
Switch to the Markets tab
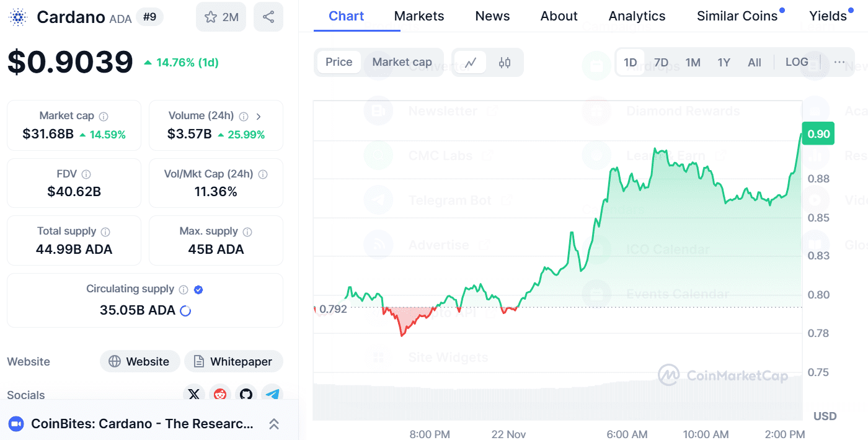pyautogui.click(x=418, y=16)
